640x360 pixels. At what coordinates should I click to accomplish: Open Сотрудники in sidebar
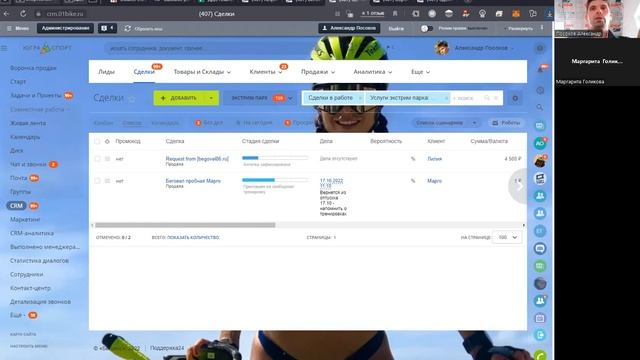[27, 275]
